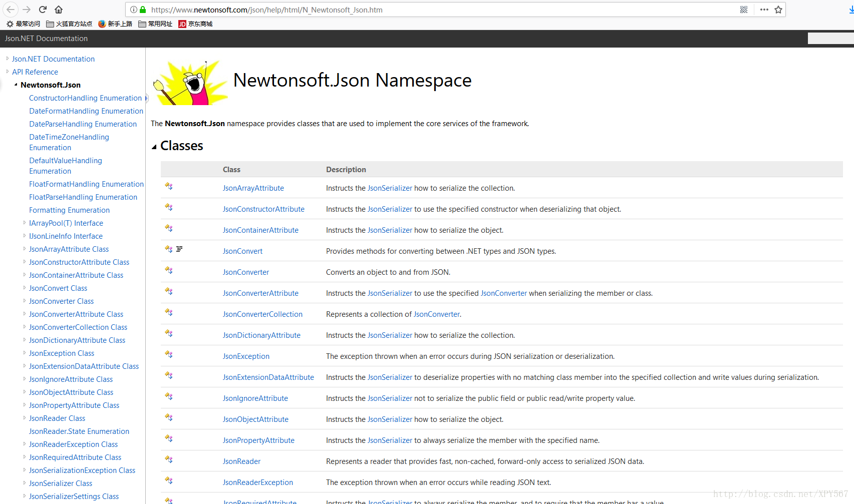Image resolution: width=854 pixels, height=504 pixels.
Task: Open the QR code icon in address bar
Action: coord(744,10)
